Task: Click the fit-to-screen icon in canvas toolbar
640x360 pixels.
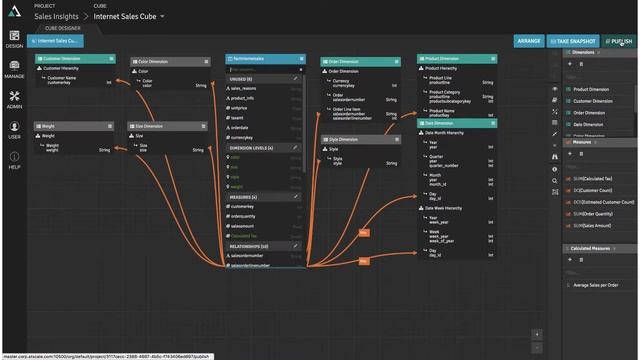Action: pos(555,192)
